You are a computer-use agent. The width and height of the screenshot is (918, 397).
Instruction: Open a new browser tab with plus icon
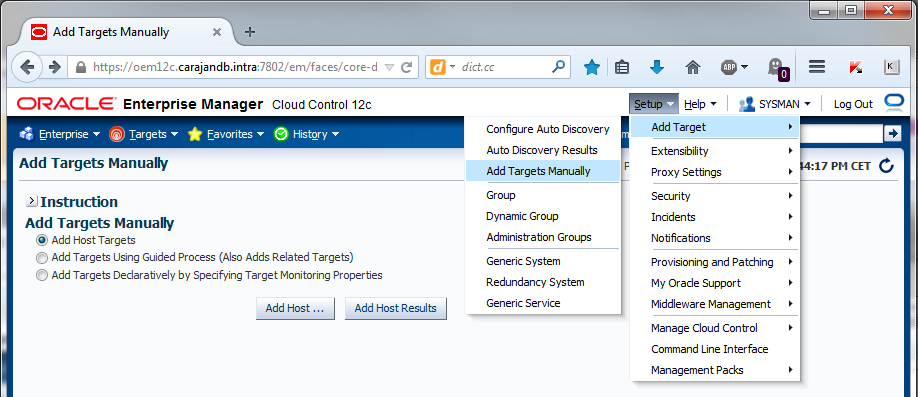click(249, 32)
